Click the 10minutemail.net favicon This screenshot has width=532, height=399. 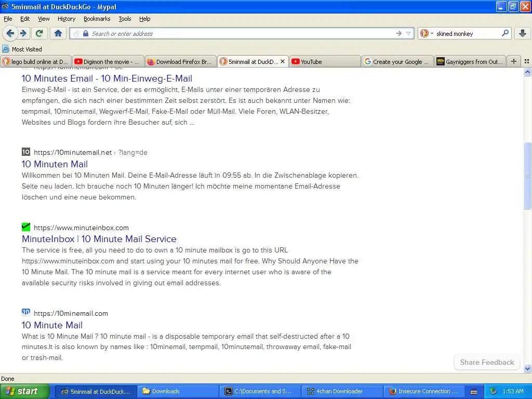coord(26,152)
